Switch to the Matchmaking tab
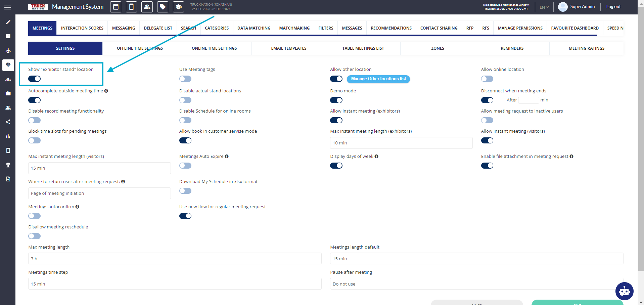The image size is (644, 305). pos(294,28)
